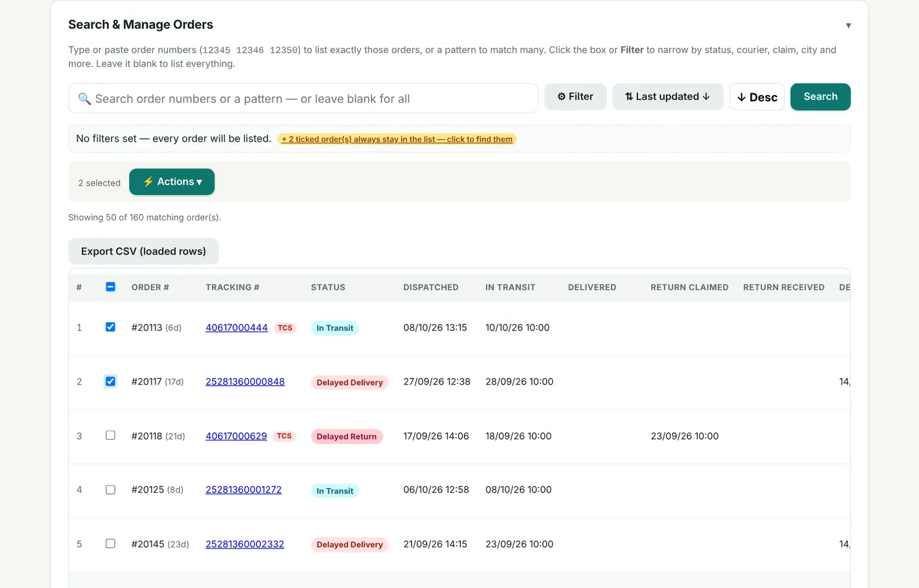Click the STATUS column header

[328, 287]
